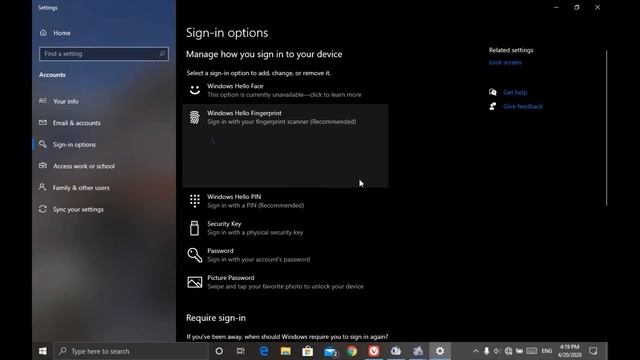Screen dimensions: 640x360
Task: Open the Windows Start menu
Action: tap(42, 351)
